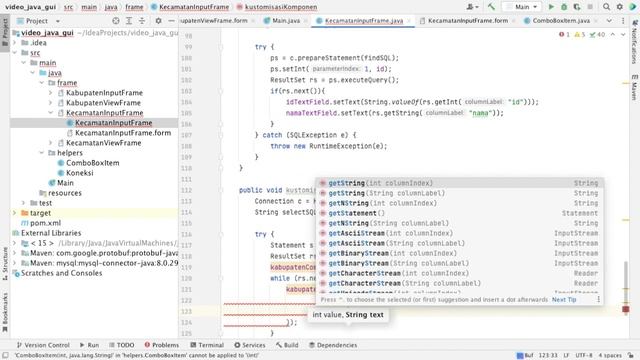Open the Dependencies tool window
Image resolution: width=640 pixels, height=360 pixels.
[333, 345]
